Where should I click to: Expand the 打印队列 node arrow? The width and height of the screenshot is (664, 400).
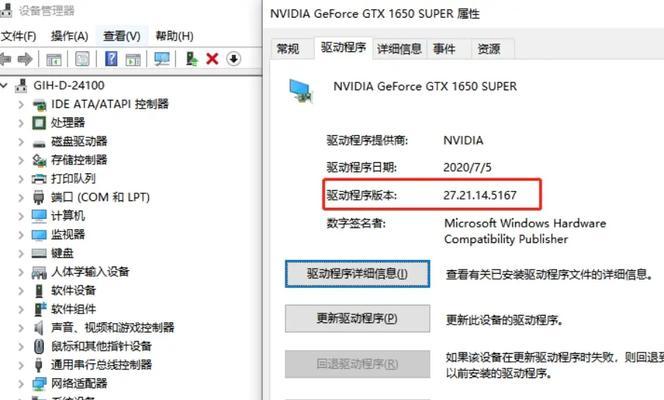point(21,179)
